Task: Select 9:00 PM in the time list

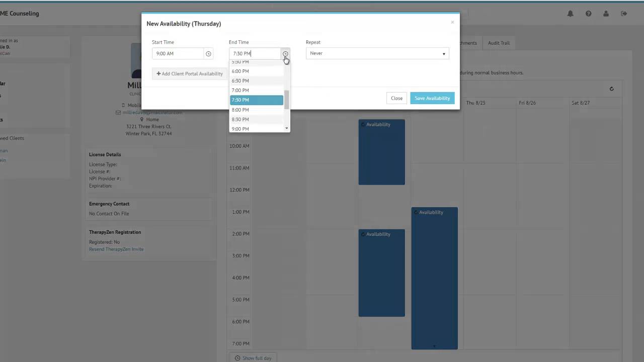Action: click(x=257, y=129)
